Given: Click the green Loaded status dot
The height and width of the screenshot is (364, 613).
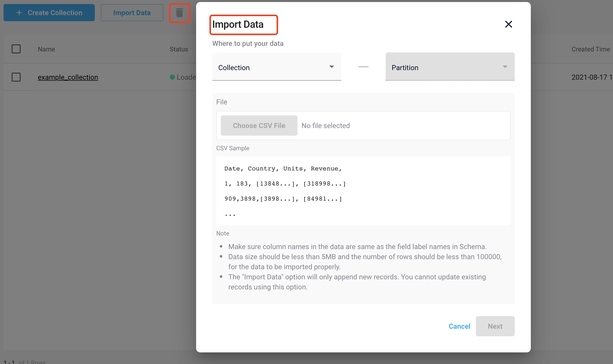Looking at the screenshot, I should pyautogui.click(x=172, y=77).
